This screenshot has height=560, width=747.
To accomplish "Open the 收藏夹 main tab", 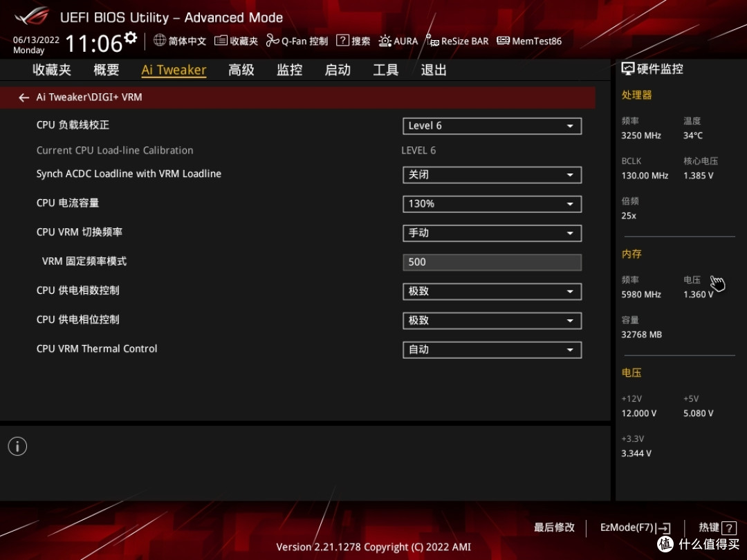I will point(52,70).
